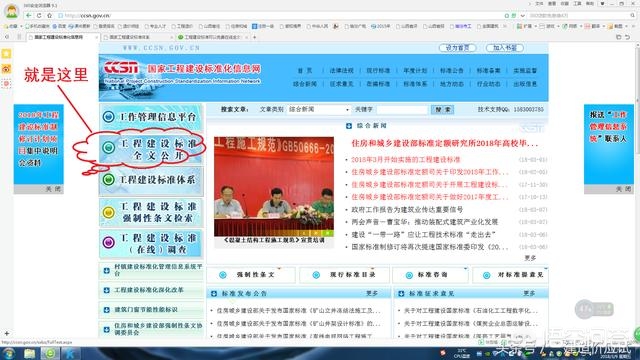Open the 强制性条文 shortcut button

point(251,275)
